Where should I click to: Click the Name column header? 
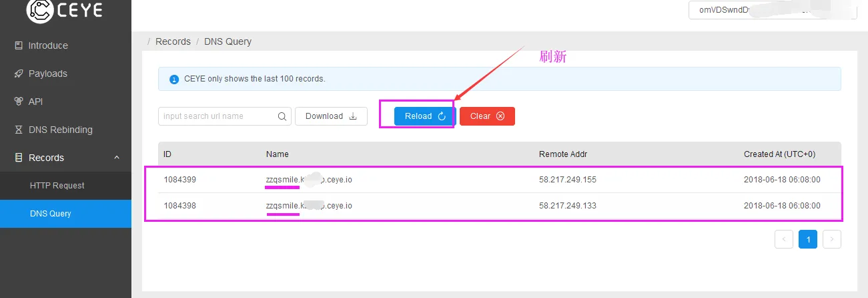(278, 154)
